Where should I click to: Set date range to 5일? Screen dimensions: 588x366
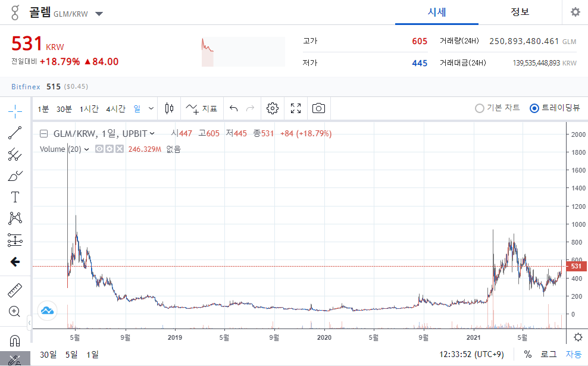(71, 354)
